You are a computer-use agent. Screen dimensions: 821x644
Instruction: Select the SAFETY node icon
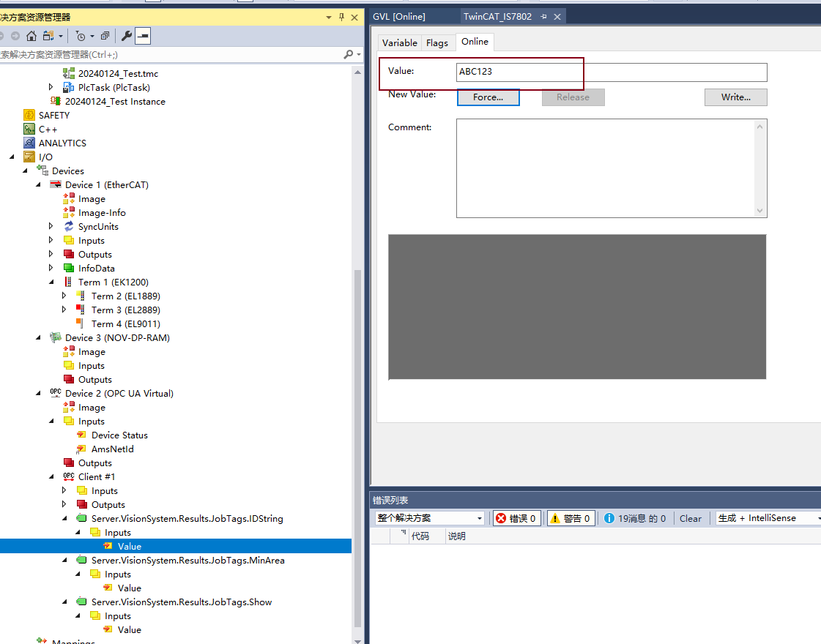pos(29,115)
